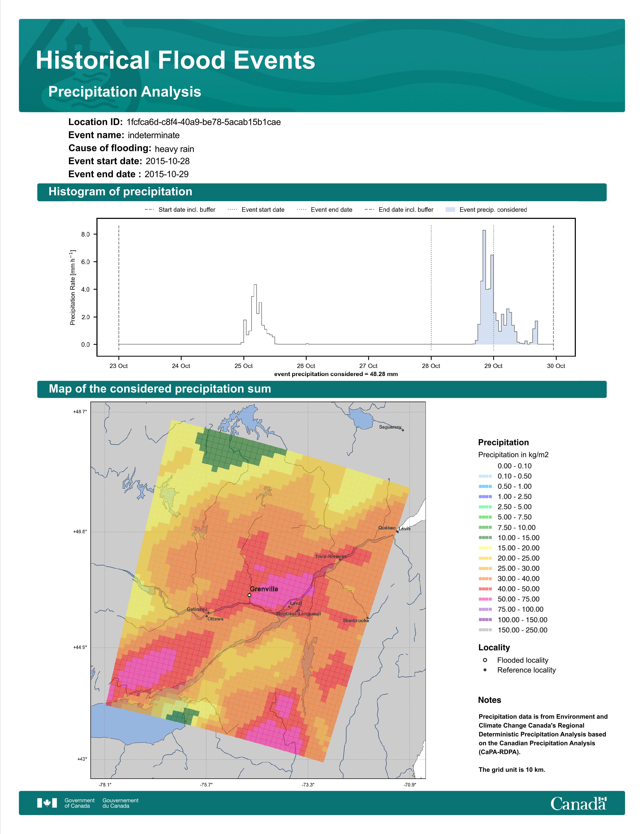Click the event start date 2015-10-28

tap(167, 161)
